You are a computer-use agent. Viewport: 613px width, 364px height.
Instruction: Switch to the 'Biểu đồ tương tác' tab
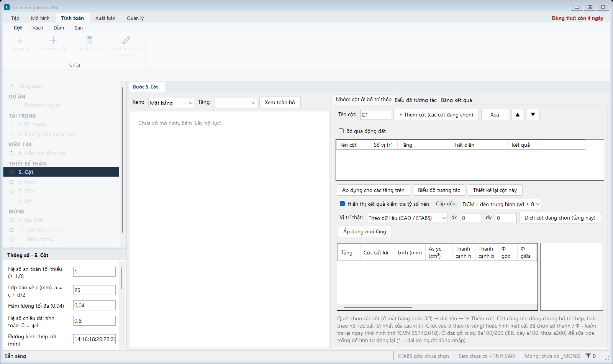click(415, 100)
